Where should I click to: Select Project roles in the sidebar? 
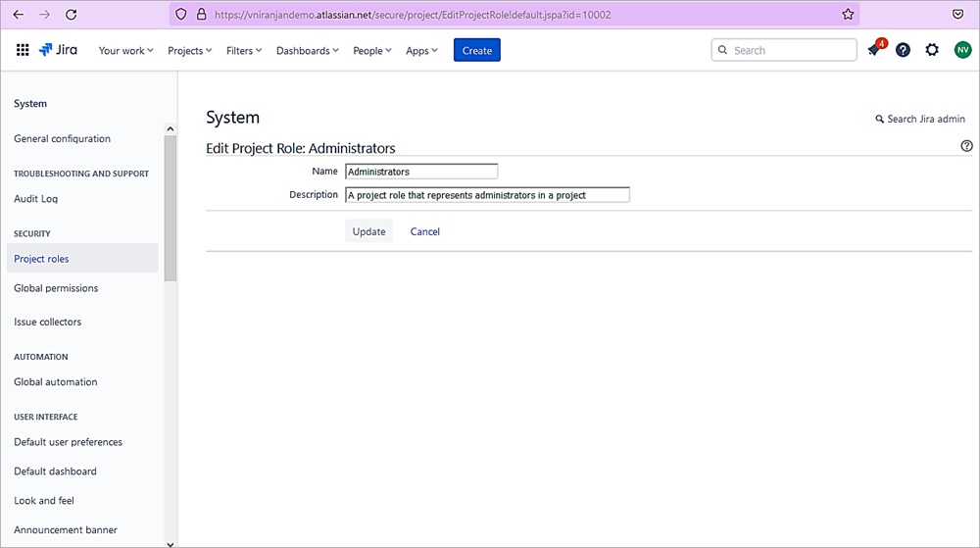[41, 259]
